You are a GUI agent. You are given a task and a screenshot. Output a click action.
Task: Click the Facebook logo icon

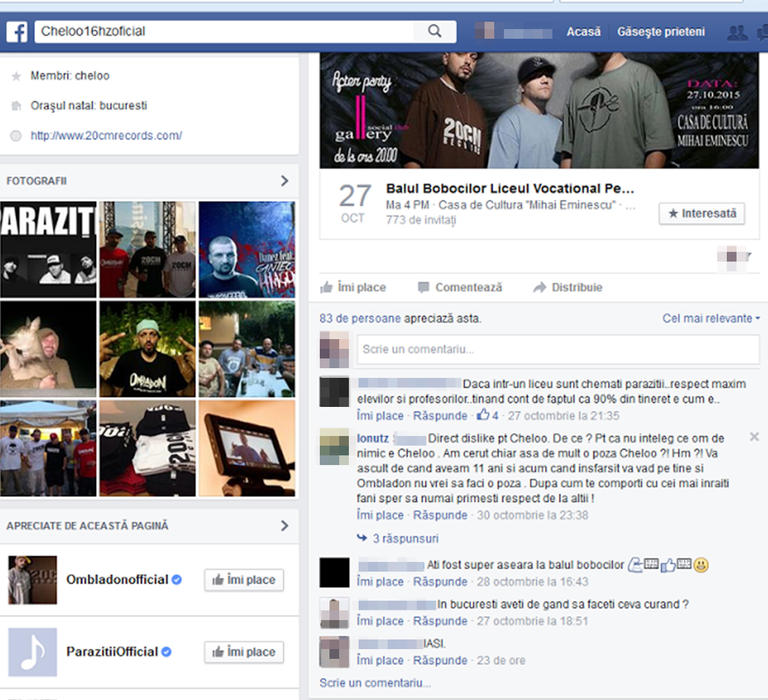coord(17,31)
